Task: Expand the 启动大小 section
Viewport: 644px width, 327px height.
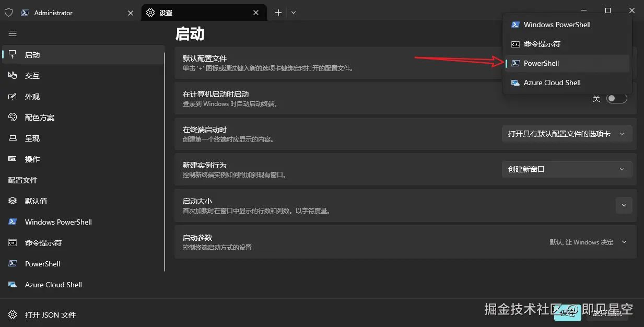Action: tap(624, 205)
